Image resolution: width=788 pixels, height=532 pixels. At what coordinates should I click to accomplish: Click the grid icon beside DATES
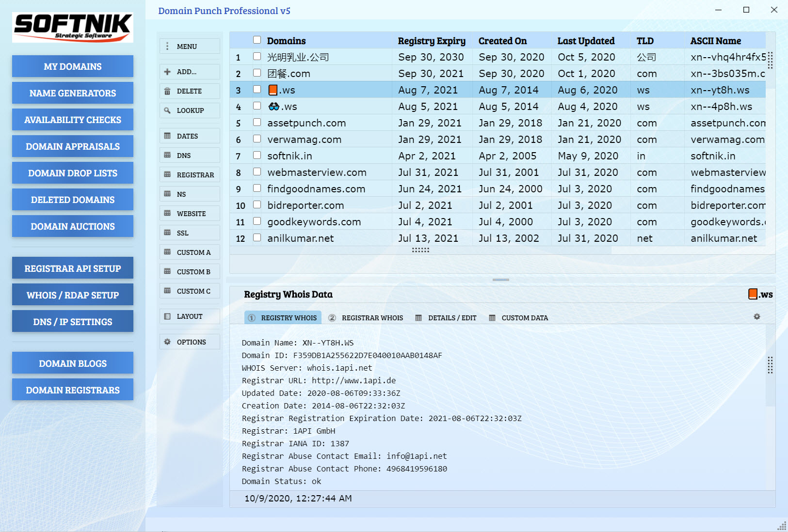tap(167, 136)
